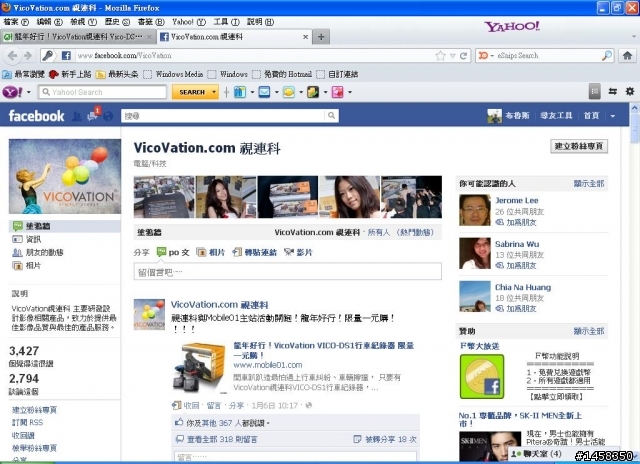Choose 影片 video share option
The height and width of the screenshot is (464, 640).
(298, 253)
